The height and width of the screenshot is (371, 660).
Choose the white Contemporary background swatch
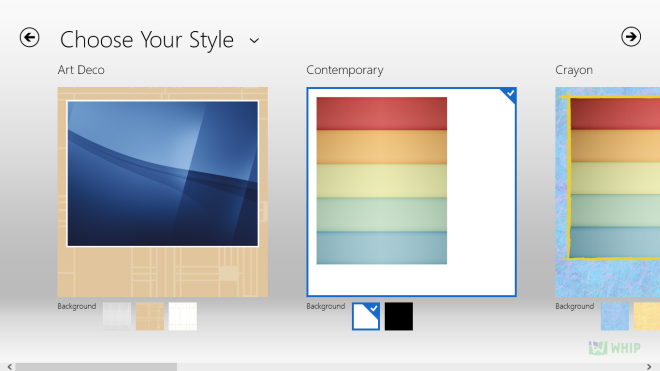coord(366,316)
